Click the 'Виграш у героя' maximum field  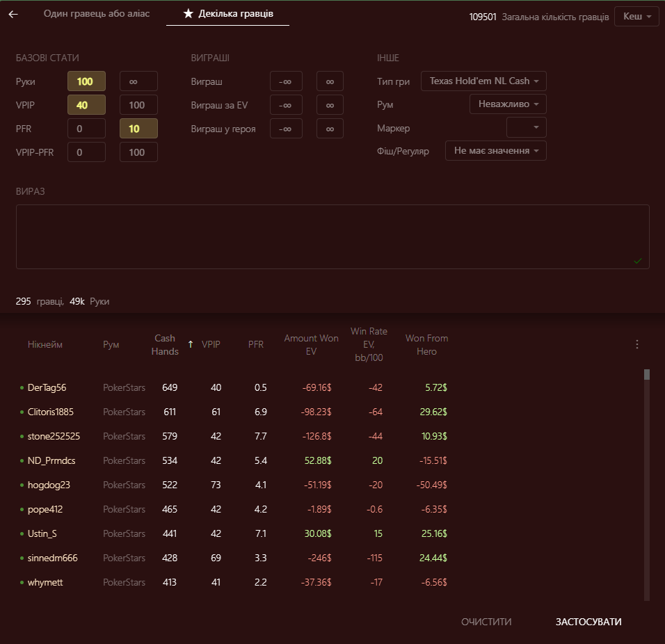coord(330,129)
